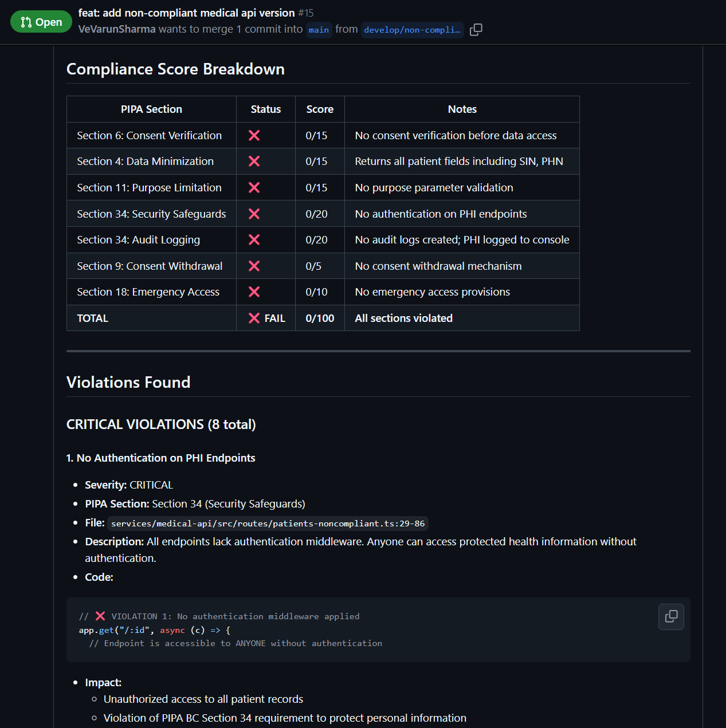
Task: Click 'Section 6: Consent Verification' cell
Action: [x=151, y=135]
